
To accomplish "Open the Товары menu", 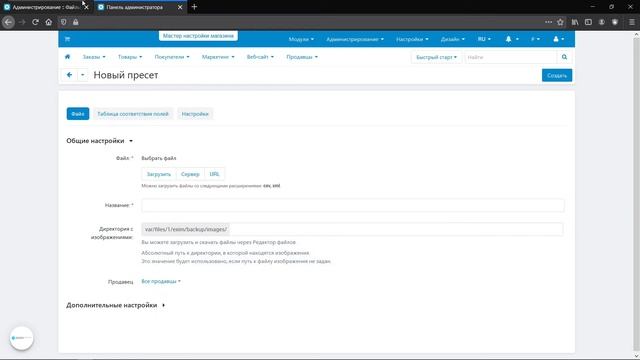I will tap(130, 57).
